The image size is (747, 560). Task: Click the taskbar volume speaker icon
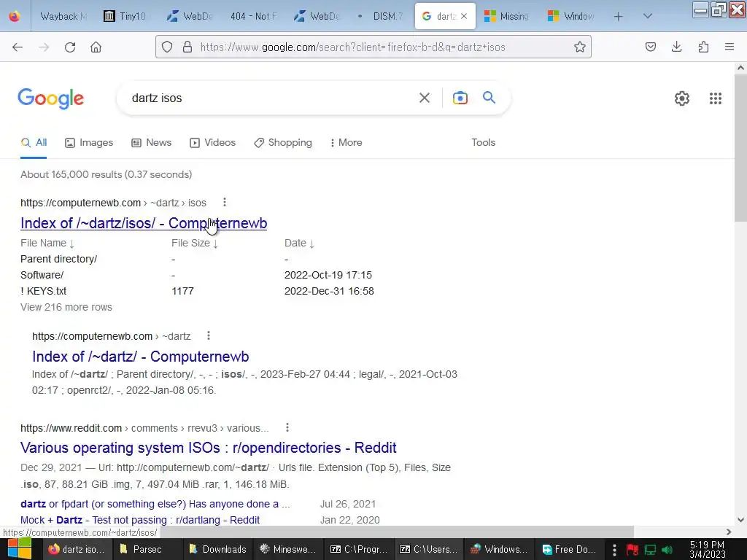[667, 550]
